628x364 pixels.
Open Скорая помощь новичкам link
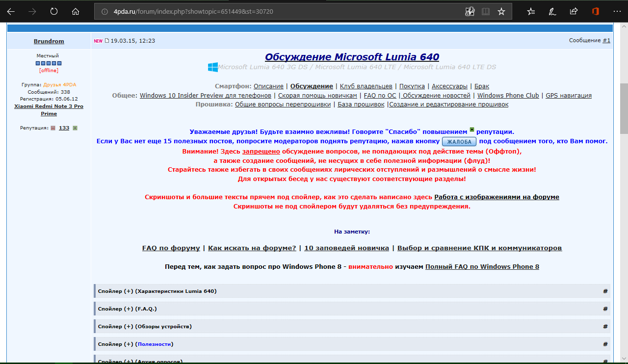[x=317, y=95]
